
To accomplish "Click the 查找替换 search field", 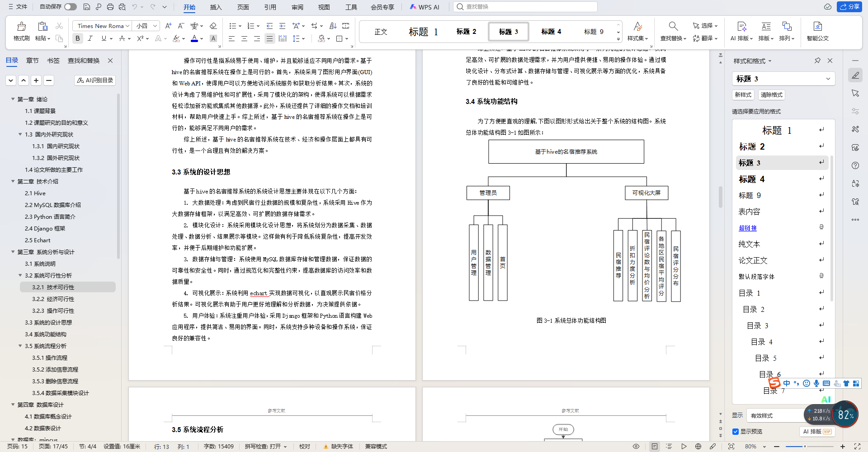I will [x=525, y=7].
